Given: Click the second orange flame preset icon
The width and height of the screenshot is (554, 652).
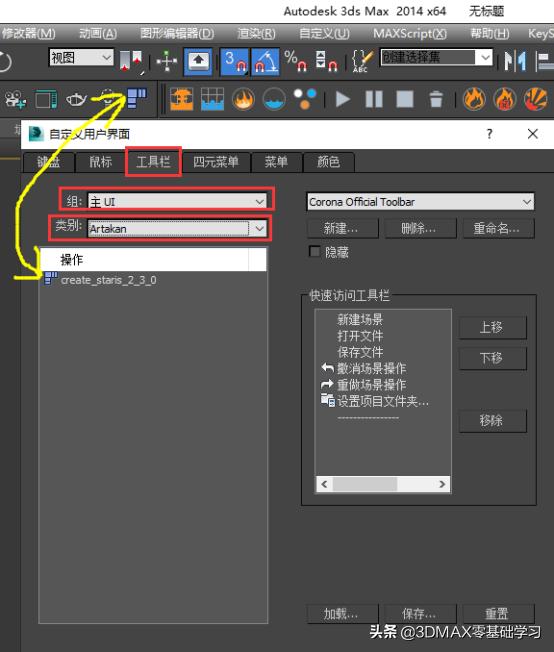Looking at the screenshot, I should click(x=505, y=99).
